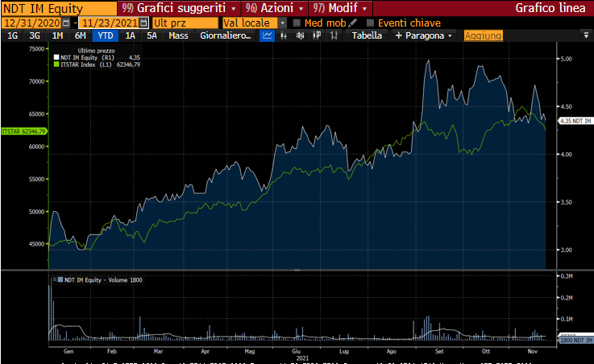Click white swatch for NDT IM Equity legend
The height and width of the screenshot is (364, 594).
(56, 57)
